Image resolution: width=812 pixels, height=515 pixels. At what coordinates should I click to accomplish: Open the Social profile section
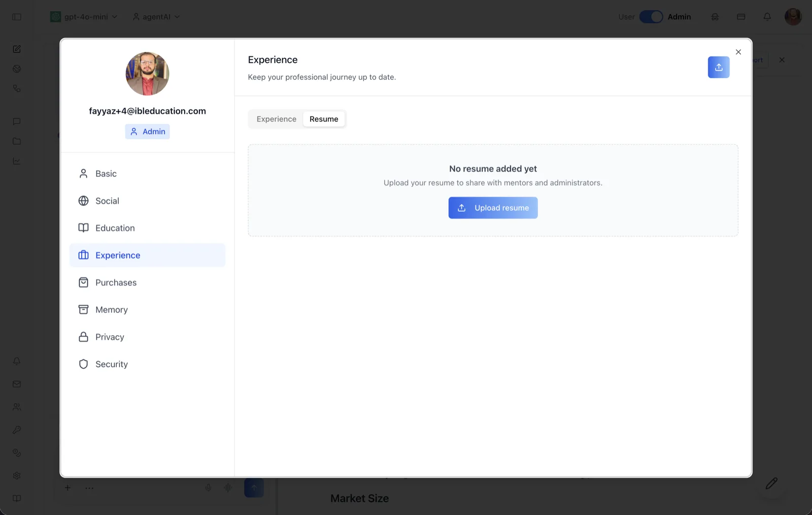coord(147,201)
